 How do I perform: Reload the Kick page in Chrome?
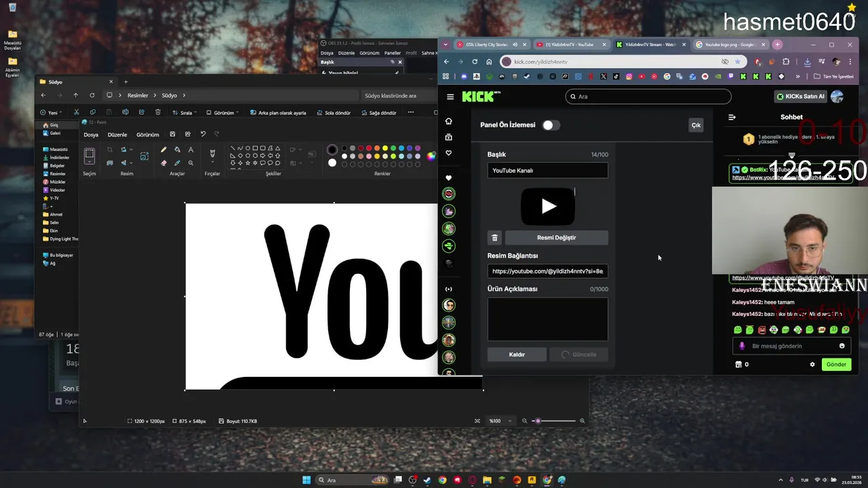[475, 62]
